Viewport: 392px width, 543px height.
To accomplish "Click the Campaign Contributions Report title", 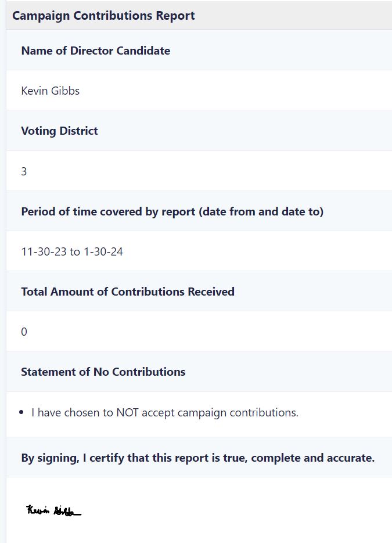I will click(103, 16).
